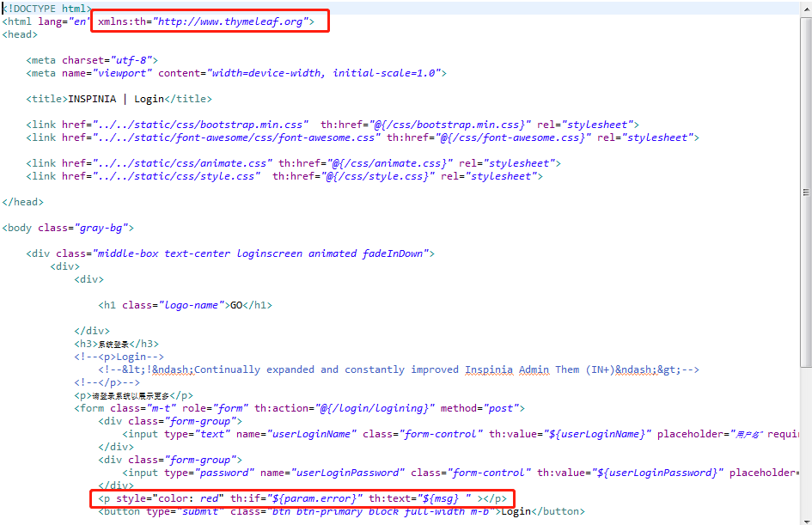812x525 pixels.
Task: Click the vertical scrollbar down arrow
Action: pos(806,520)
